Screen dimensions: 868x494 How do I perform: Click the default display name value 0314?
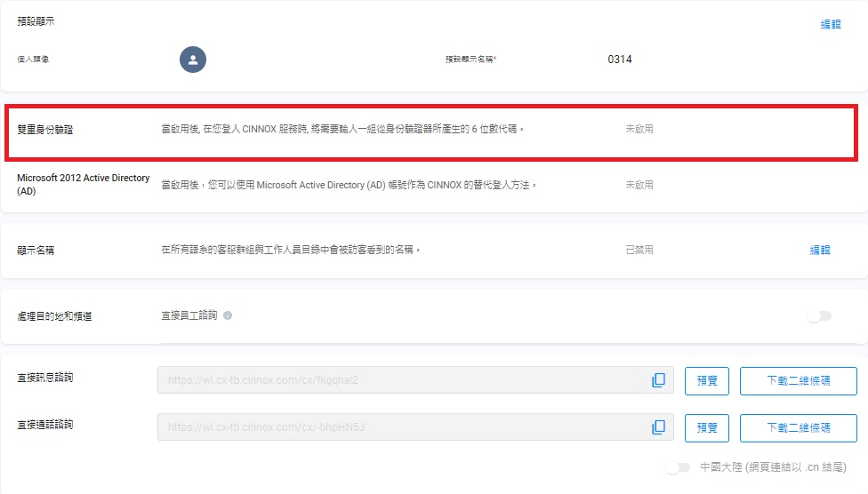pos(620,60)
